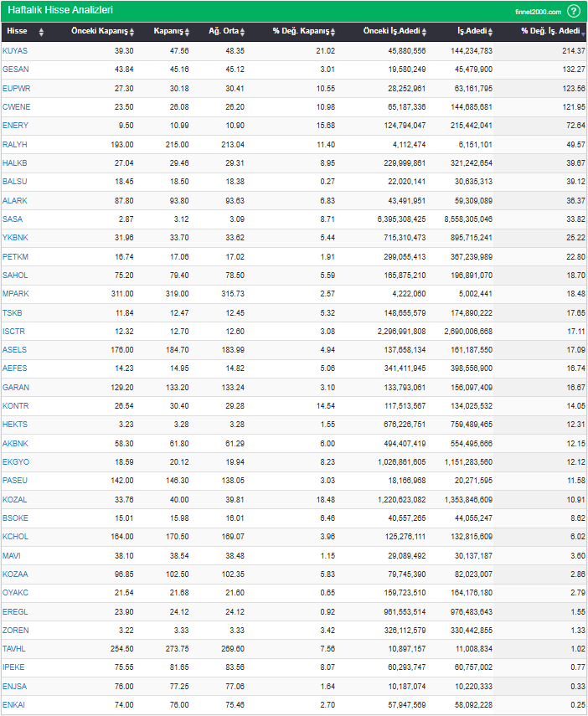Click the Haftalık Hisse Analizleri title
This screenshot has height=716, width=588.
tap(60, 11)
